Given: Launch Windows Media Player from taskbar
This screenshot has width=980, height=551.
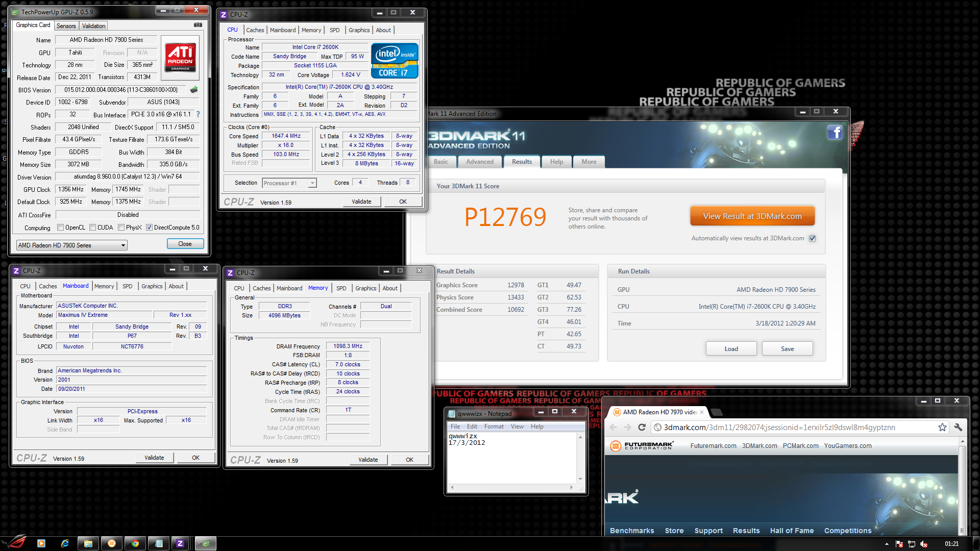Looking at the screenshot, I should coord(41,543).
